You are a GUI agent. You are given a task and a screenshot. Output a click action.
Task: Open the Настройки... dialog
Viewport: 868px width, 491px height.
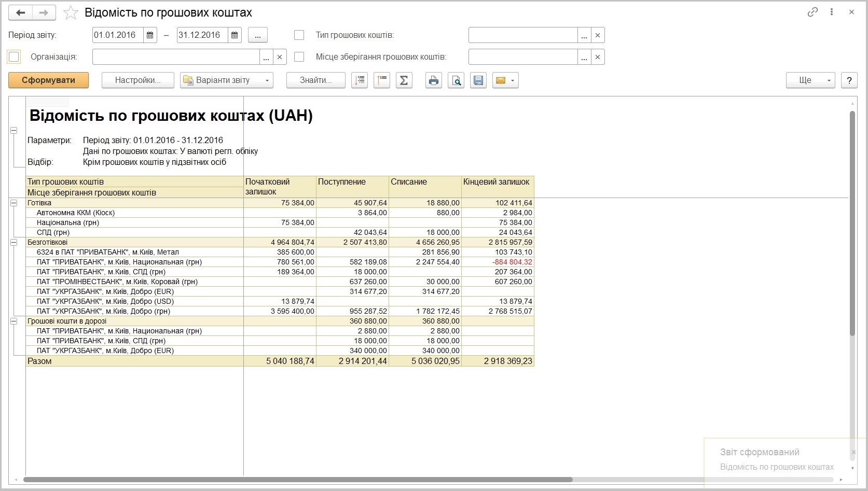pyautogui.click(x=137, y=80)
